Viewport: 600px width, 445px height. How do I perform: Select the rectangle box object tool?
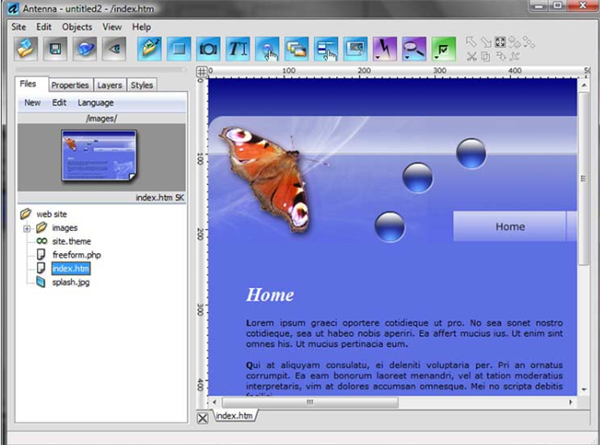(x=179, y=49)
